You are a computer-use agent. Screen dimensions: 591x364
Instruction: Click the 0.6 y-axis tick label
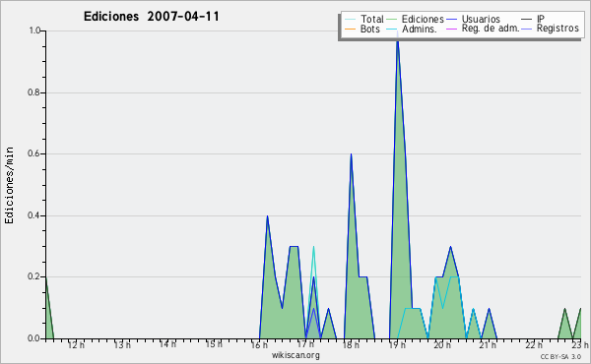[33, 153]
